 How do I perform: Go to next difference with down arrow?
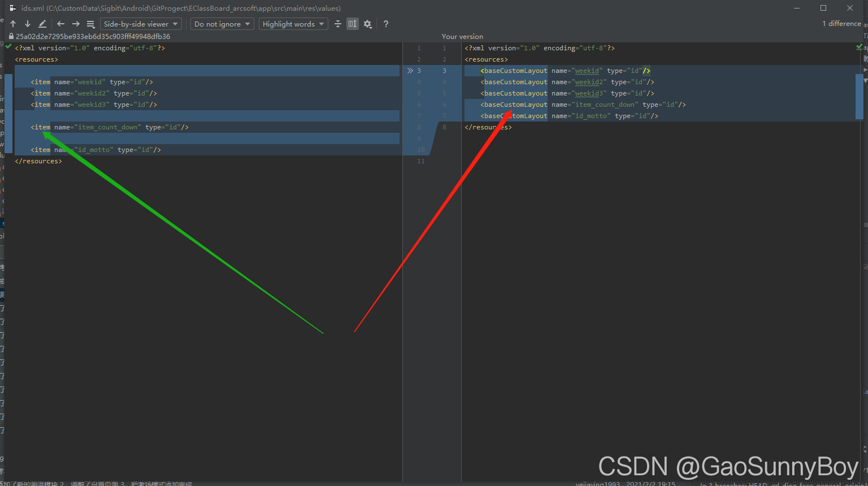pyautogui.click(x=28, y=24)
